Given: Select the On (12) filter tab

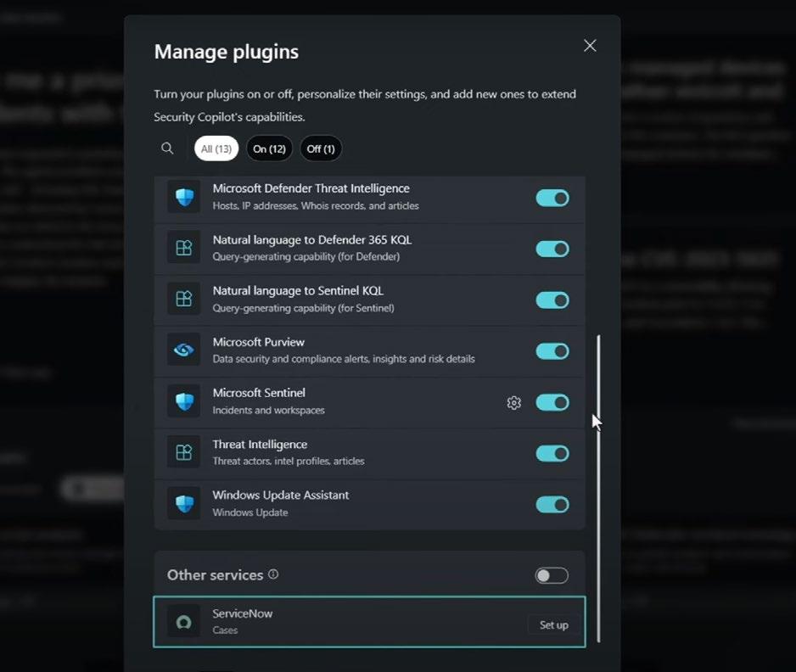Looking at the screenshot, I should tap(270, 148).
